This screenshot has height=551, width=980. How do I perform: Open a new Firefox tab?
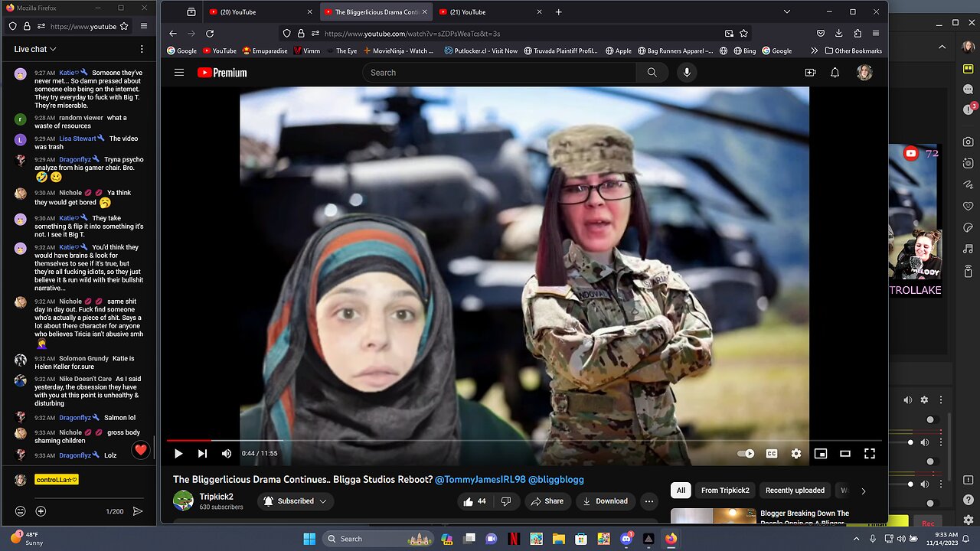tap(558, 12)
